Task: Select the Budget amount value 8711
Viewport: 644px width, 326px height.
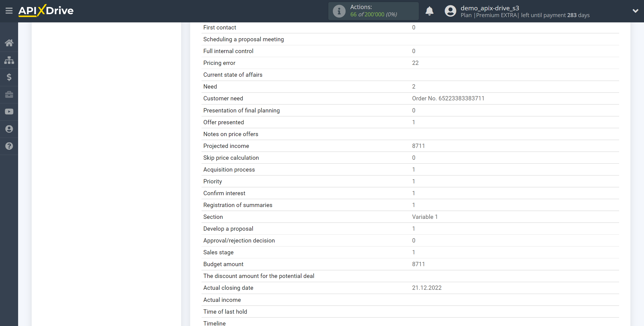Action: pos(418,264)
